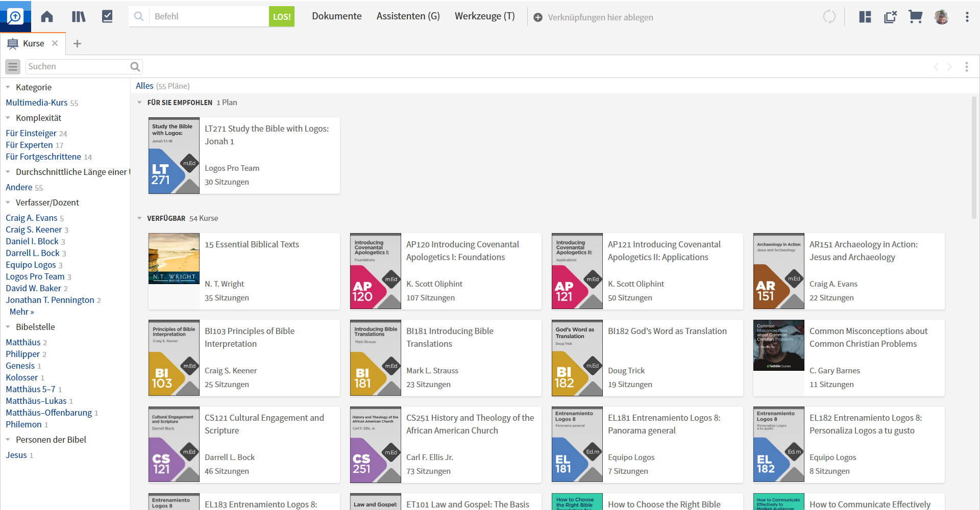Viewport: 980px width, 510px height.
Task: Open the Dokumente menu
Action: (x=337, y=16)
